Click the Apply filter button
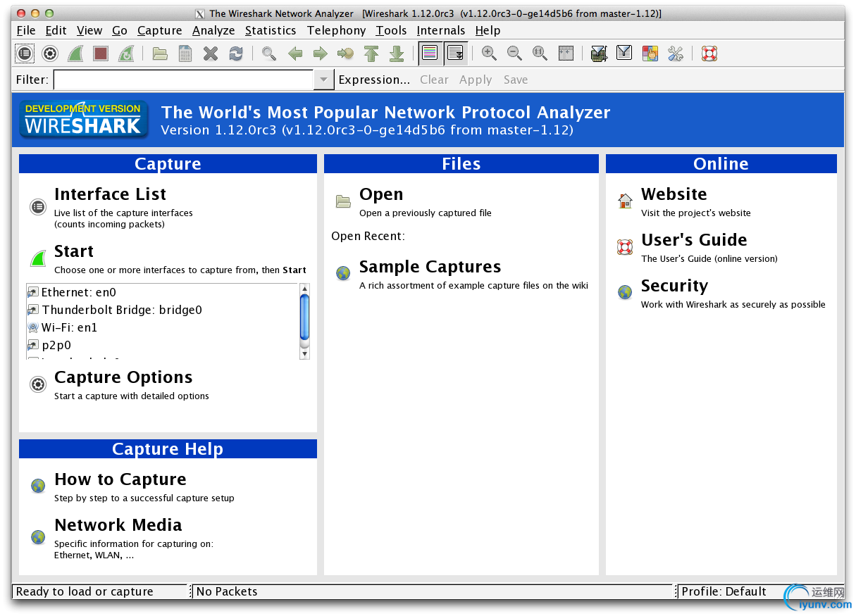 tap(476, 80)
